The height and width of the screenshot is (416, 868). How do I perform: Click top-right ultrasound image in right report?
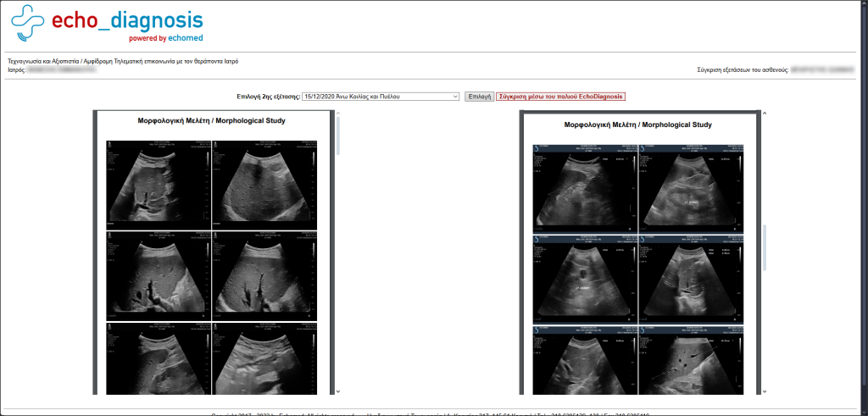[x=692, y=189]
